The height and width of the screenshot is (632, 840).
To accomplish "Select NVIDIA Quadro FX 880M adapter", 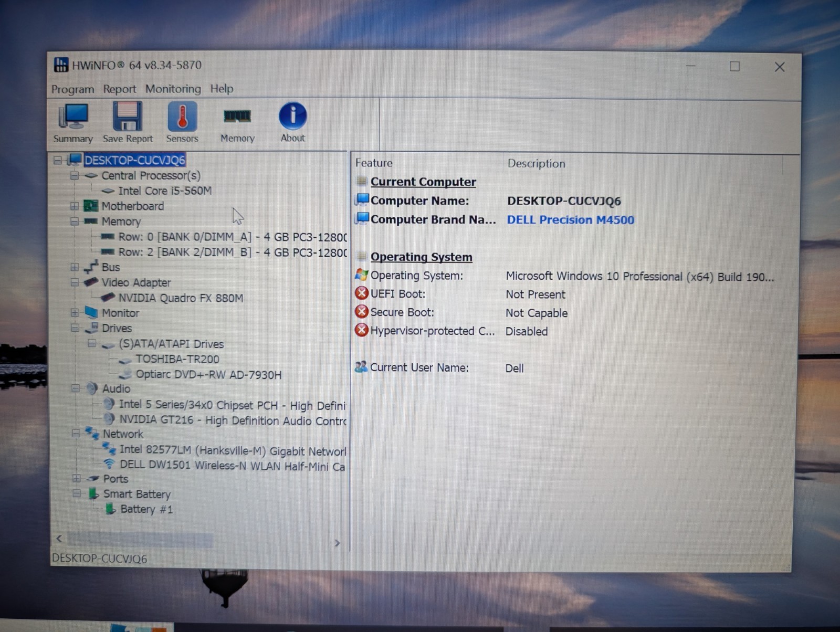I will pos(181,298).
